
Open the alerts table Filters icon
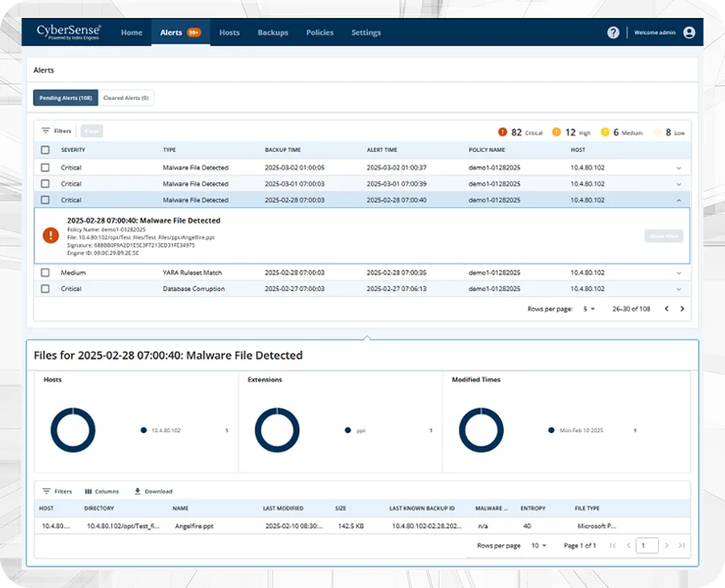(47, 131)
